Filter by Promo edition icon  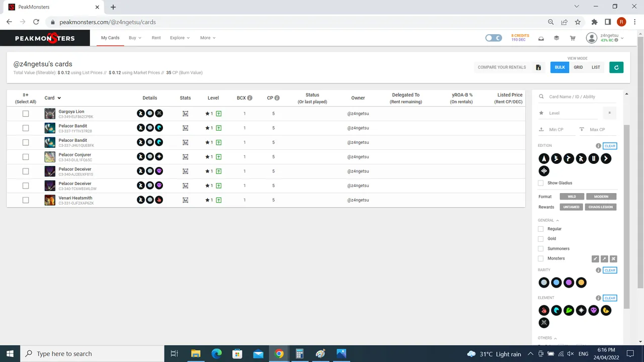(569, 159)
